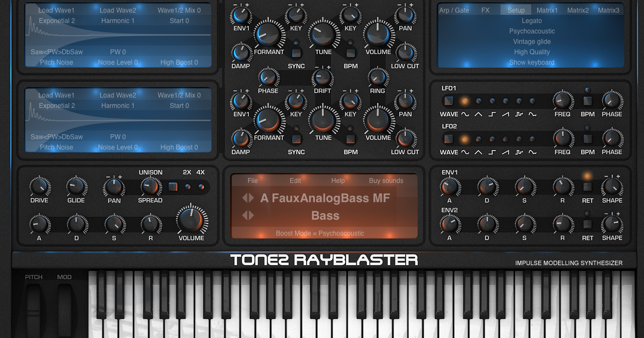Select the last wave icon in LFO2 row
Viewport: 644px width, 338px height.
tap(533, 152)
